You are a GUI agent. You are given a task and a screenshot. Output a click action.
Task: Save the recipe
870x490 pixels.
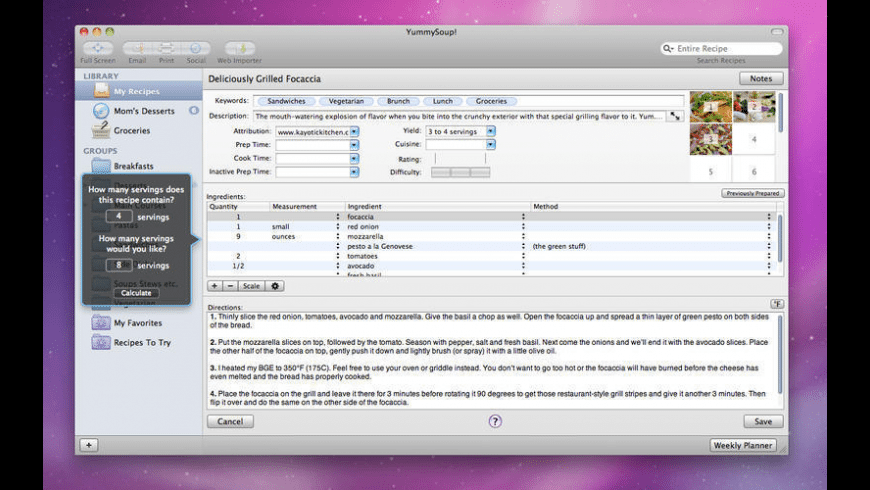[x=763, y=422]
